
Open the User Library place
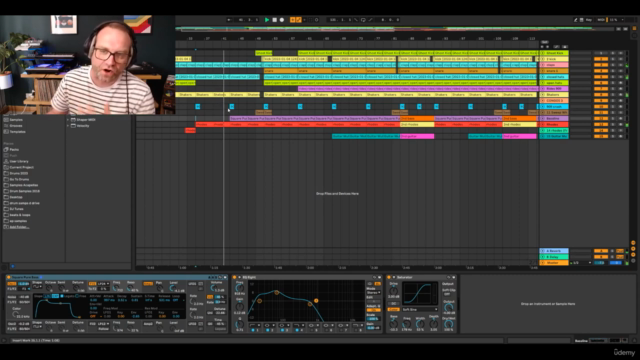(x=19, y=161)
